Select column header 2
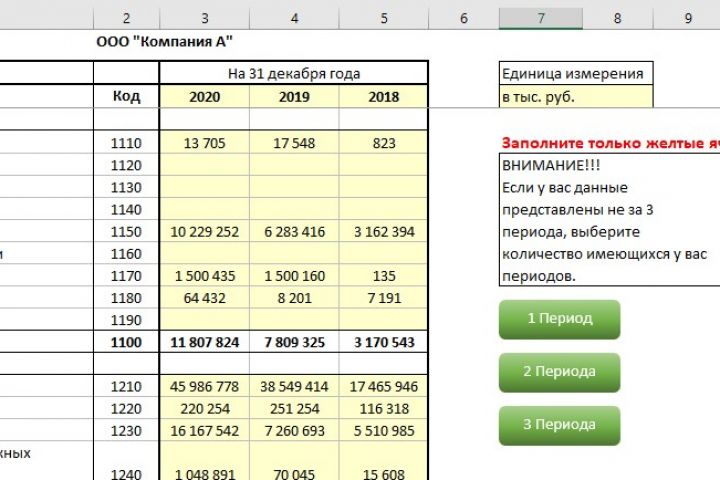720x480 pixels. point(126,18)
